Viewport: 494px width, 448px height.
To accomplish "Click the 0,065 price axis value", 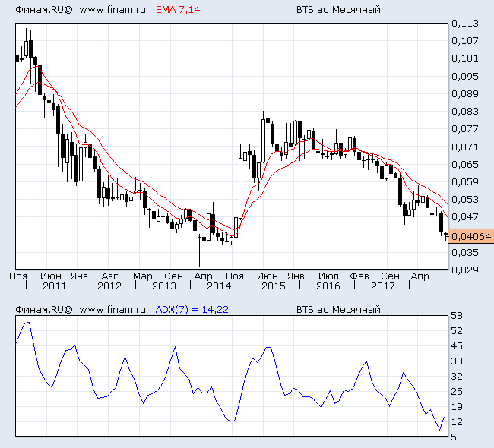I will 464,164.
